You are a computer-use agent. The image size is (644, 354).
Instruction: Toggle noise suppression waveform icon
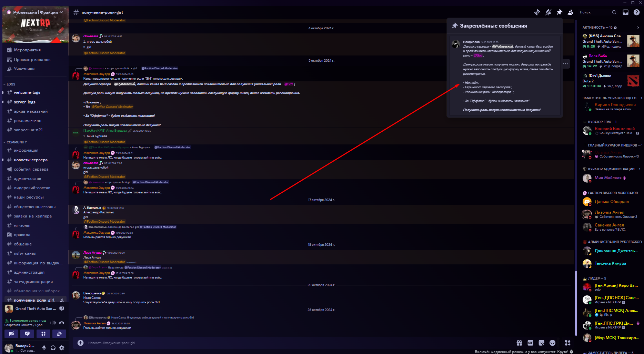tap(53, 323)
